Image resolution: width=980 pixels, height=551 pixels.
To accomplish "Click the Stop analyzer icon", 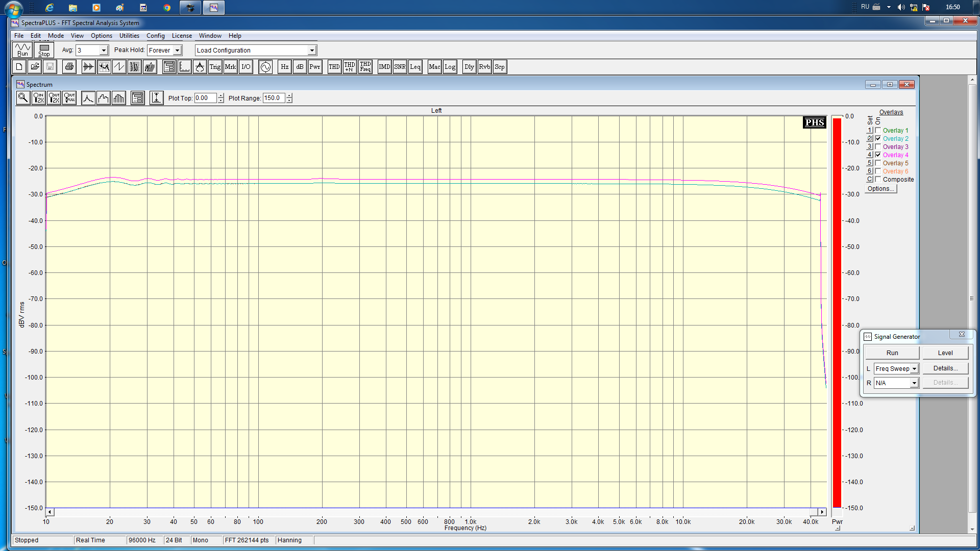I will [44, 50].
